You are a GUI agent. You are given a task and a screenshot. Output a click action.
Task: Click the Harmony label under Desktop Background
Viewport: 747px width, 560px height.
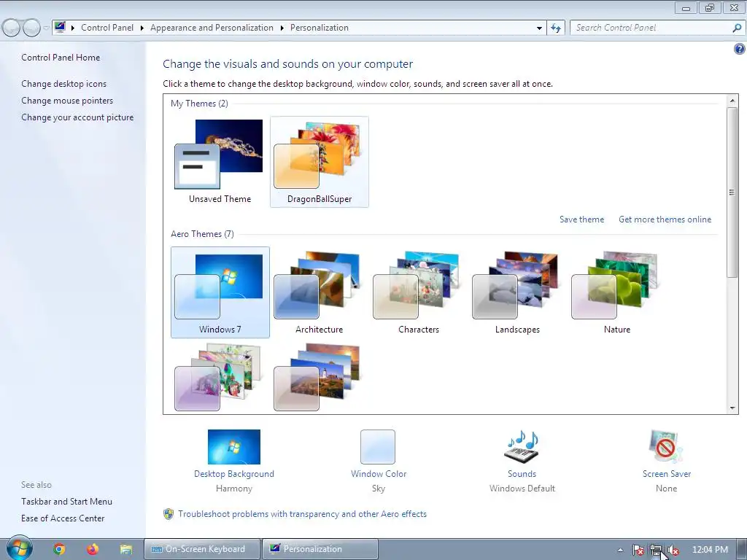(234, 489)
